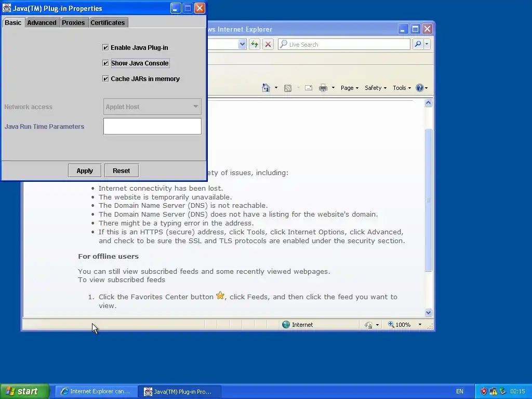532x399 pixels.
Task: Open the Page menu
Action: pos(350,88)
